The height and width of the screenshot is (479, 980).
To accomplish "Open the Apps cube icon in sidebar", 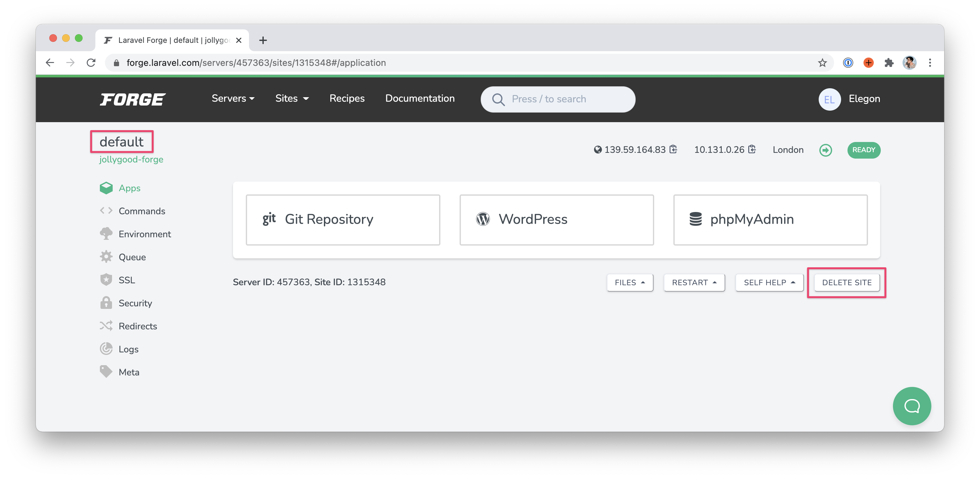I will [x=106, y=188].
